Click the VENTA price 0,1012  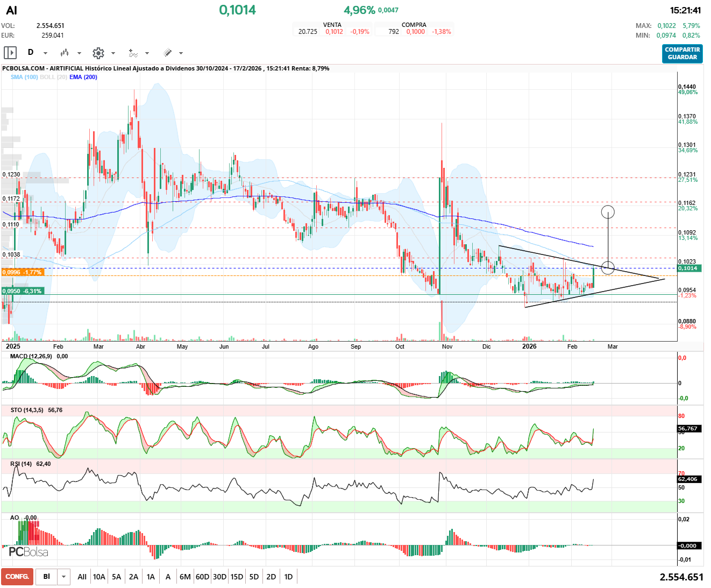(334, 32)
